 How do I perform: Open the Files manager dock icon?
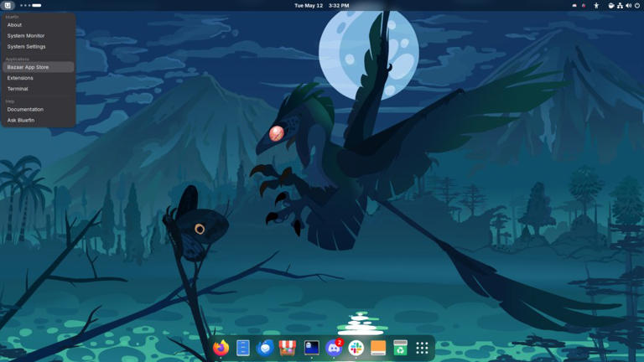(x=243, y=348)
